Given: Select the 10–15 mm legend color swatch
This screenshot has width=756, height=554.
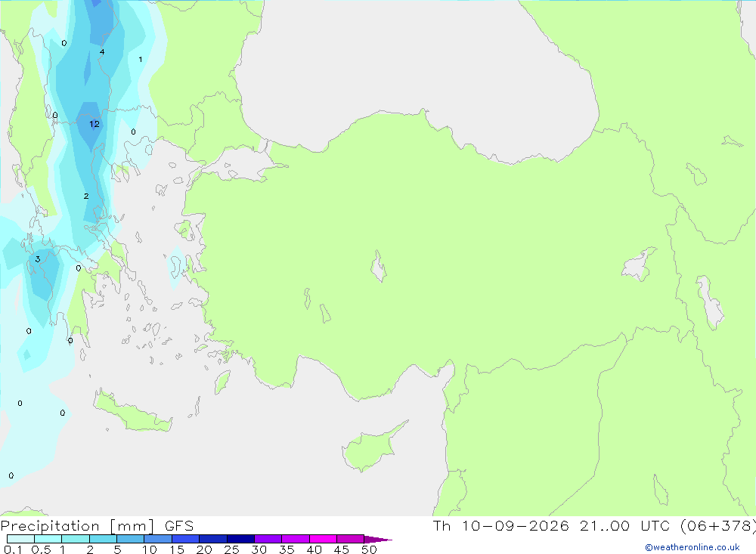Looking at the screenshot, I should click(x=158, y=539).
